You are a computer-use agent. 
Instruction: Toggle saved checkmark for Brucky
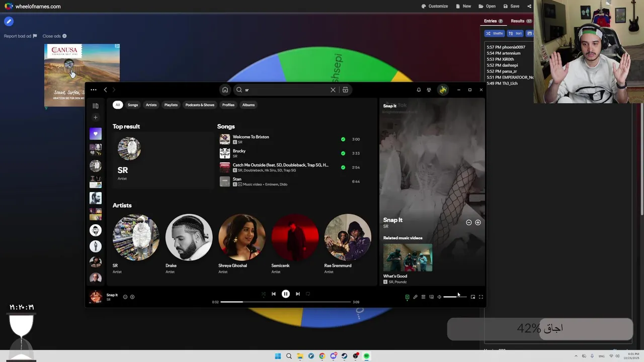pyautogui.click(x=343, y=153)
